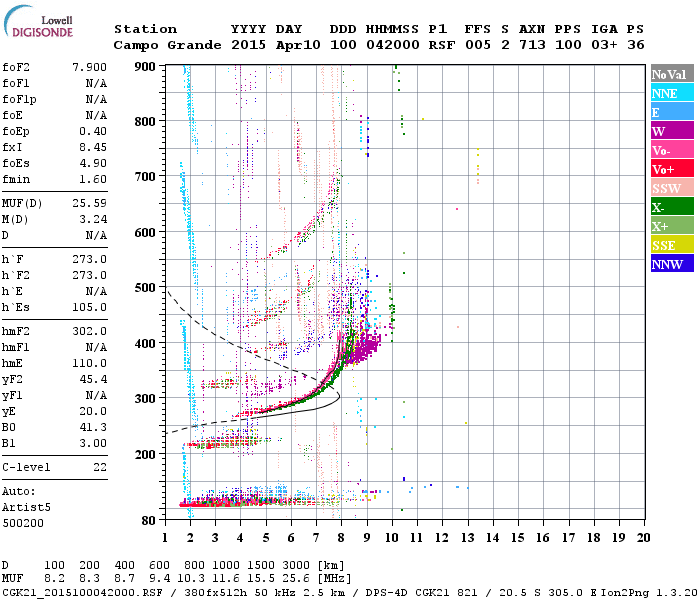Click the 80 km height axis label
This screenshot has height=600, width=700.
click(x=149, y=520)
